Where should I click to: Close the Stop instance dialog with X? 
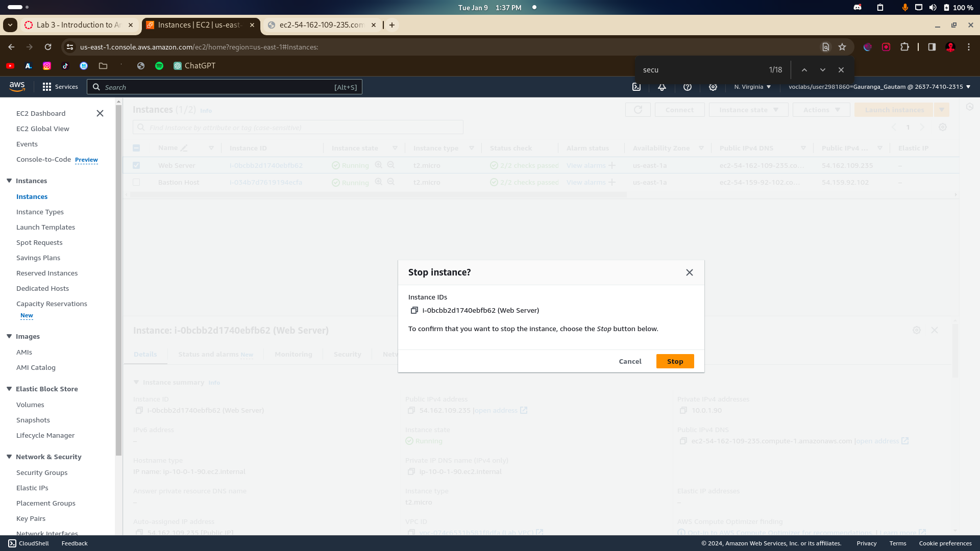(x=689, y=272)
